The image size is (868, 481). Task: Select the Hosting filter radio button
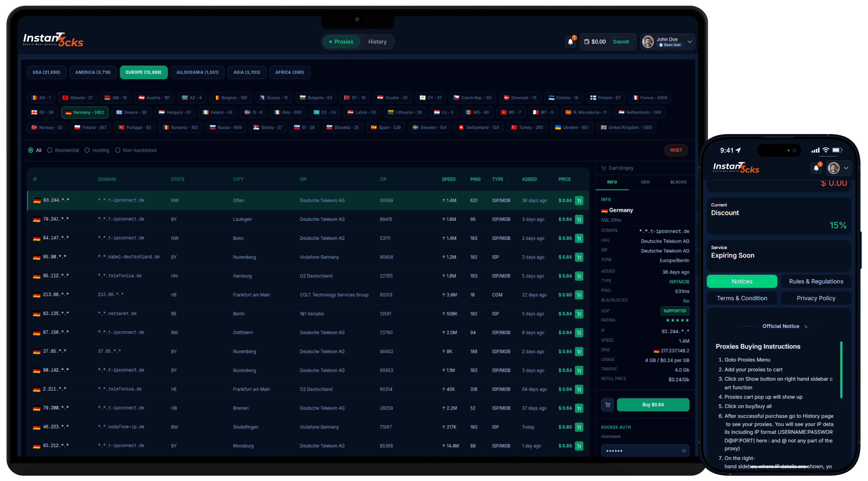pos(87,150)
